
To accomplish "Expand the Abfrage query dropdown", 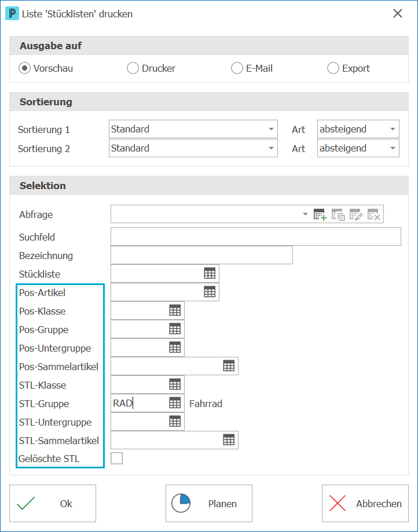I will click(305, 214).
